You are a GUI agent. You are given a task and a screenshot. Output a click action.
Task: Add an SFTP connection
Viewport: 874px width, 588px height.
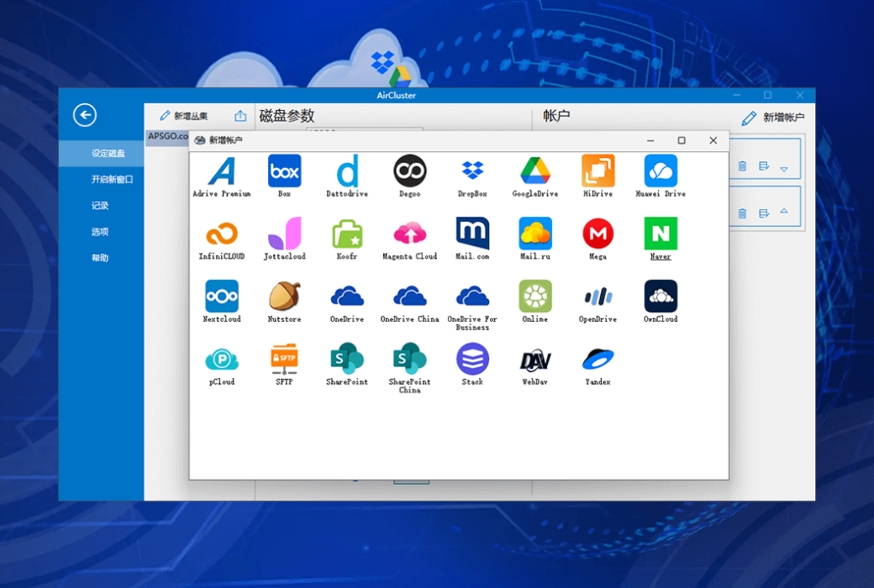[x=284, y=364]
